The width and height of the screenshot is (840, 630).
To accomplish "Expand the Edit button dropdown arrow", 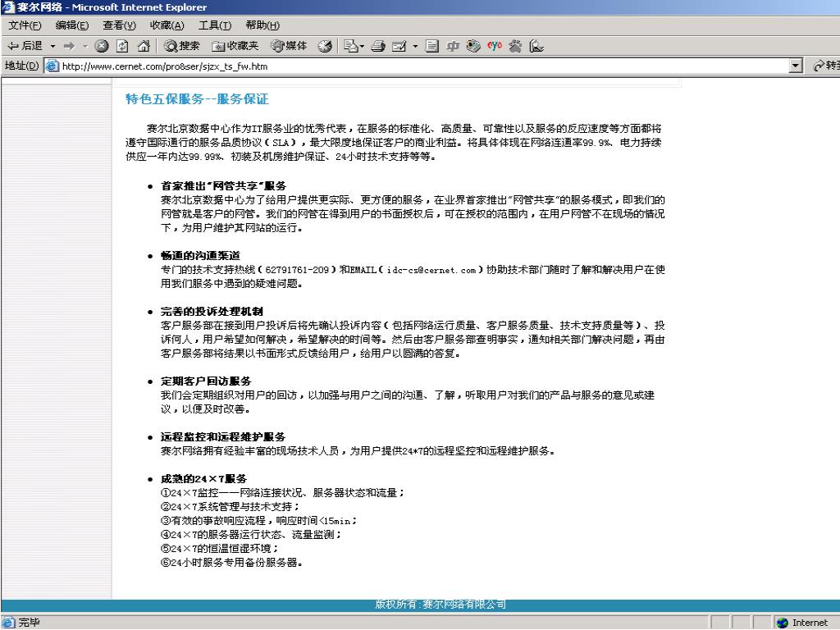I will pos(415,47).
